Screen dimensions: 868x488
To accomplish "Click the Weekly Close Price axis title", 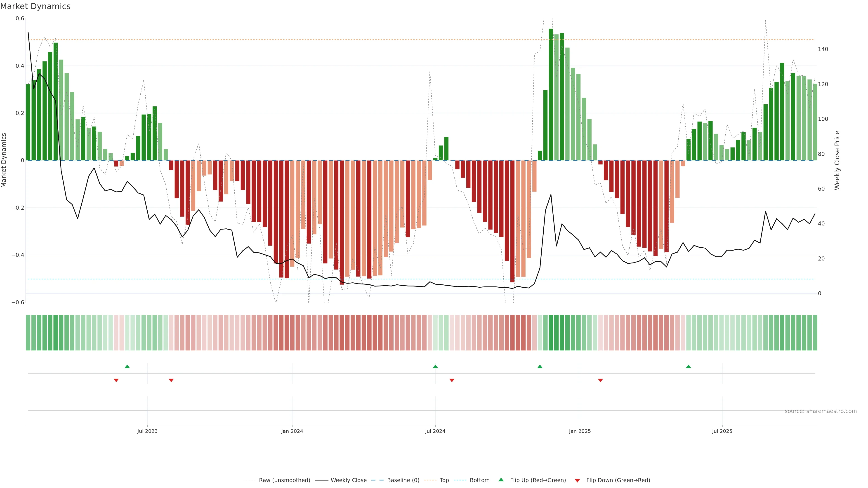I will point(837,160).
